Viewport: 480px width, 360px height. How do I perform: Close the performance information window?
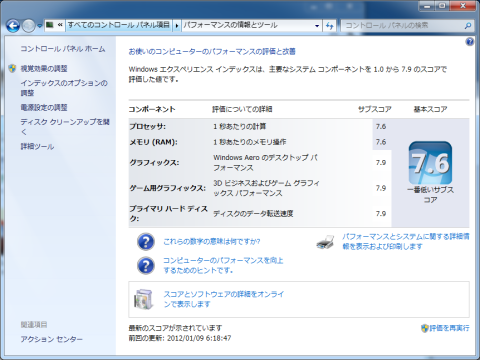pyautogui.click(x=463, y=6)
